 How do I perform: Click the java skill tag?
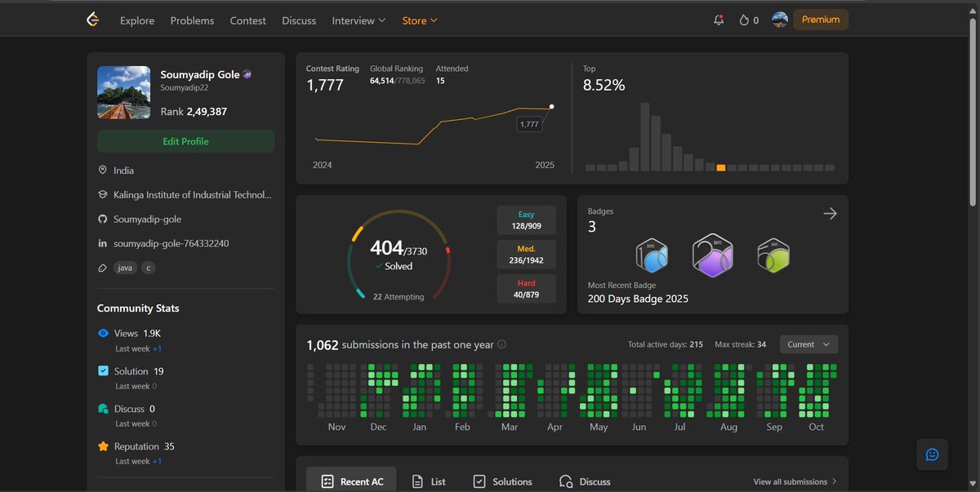point(126,268)
